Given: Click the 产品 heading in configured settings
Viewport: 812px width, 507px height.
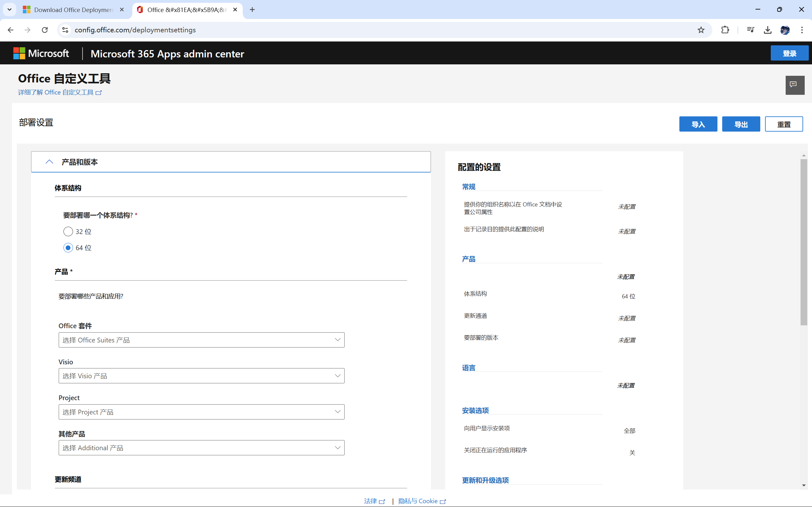Looking at the screenshot, I should coord(468,259).
